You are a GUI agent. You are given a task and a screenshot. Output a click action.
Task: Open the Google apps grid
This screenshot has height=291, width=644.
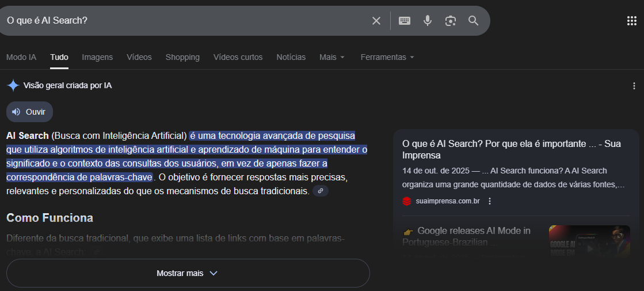[632, 21]
